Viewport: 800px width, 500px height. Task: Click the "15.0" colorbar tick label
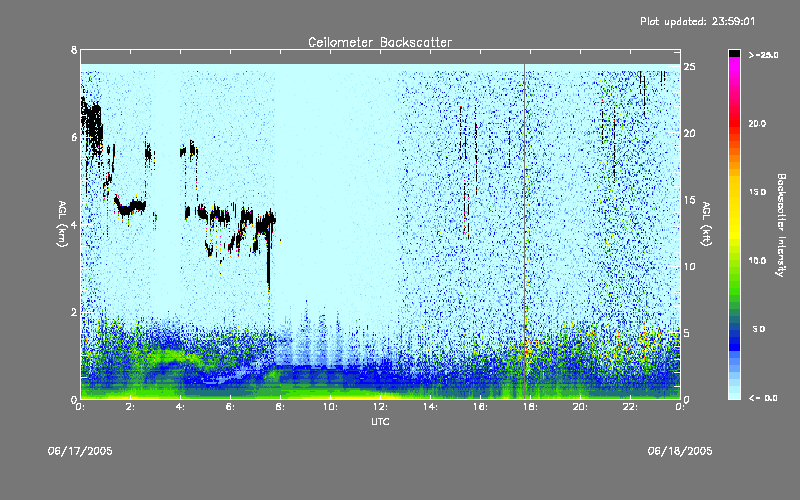pos(757,192)
